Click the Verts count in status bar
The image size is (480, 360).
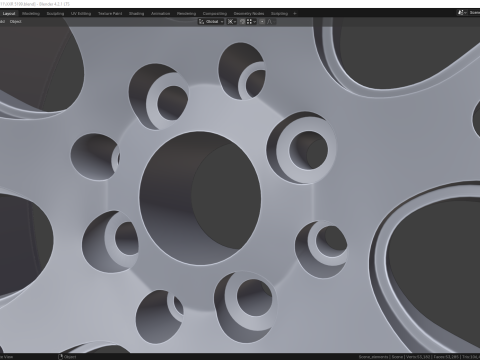(417, 357)
